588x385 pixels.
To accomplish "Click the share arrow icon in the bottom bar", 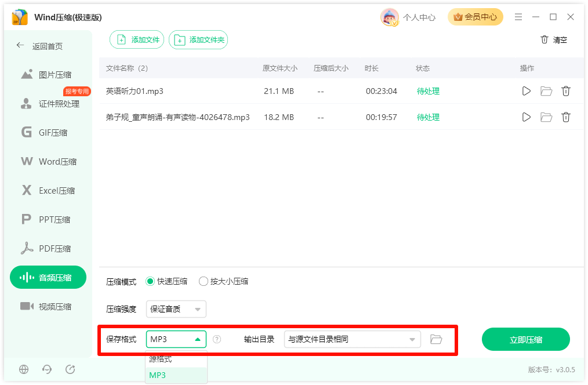I will [x=70, y=369].
